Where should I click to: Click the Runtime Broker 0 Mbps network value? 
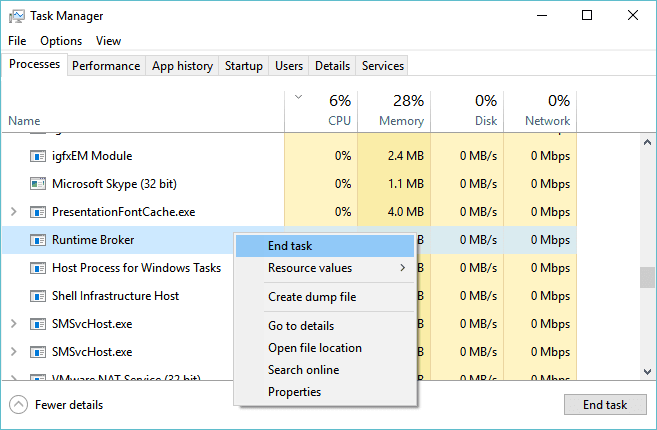click(x=550, y=240)
